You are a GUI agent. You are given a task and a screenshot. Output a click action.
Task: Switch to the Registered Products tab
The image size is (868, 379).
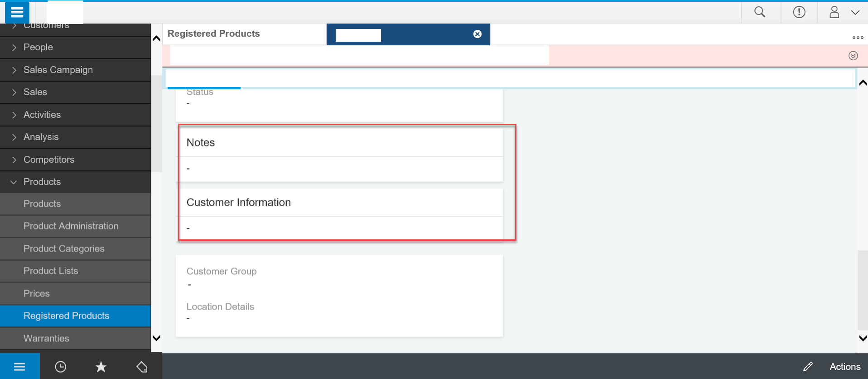[x=245, y=34]
